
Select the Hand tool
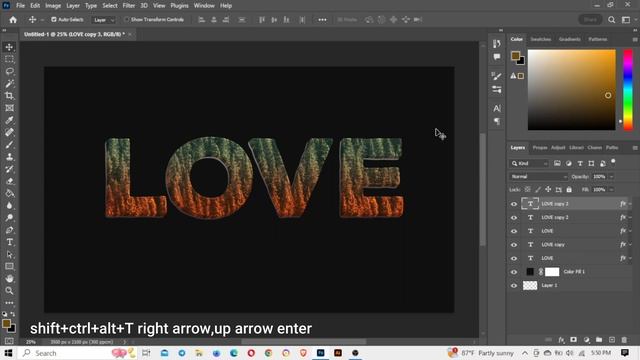tap(9, 279)
